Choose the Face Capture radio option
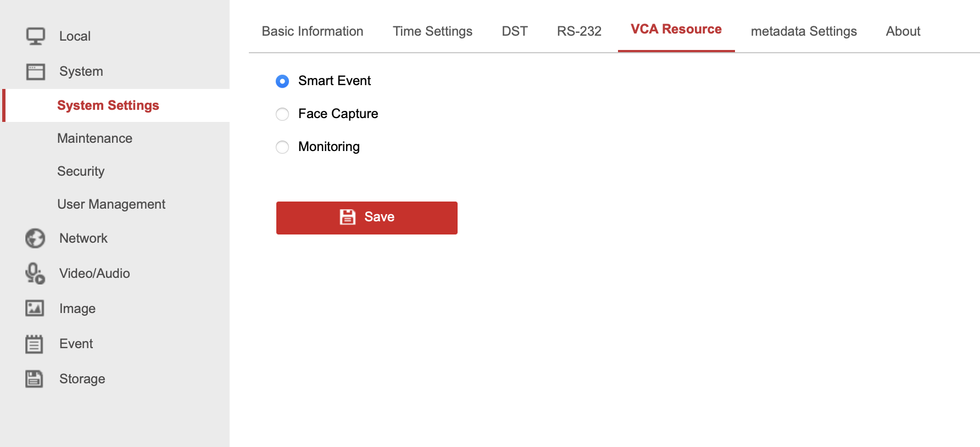 (x=282, y=114)
